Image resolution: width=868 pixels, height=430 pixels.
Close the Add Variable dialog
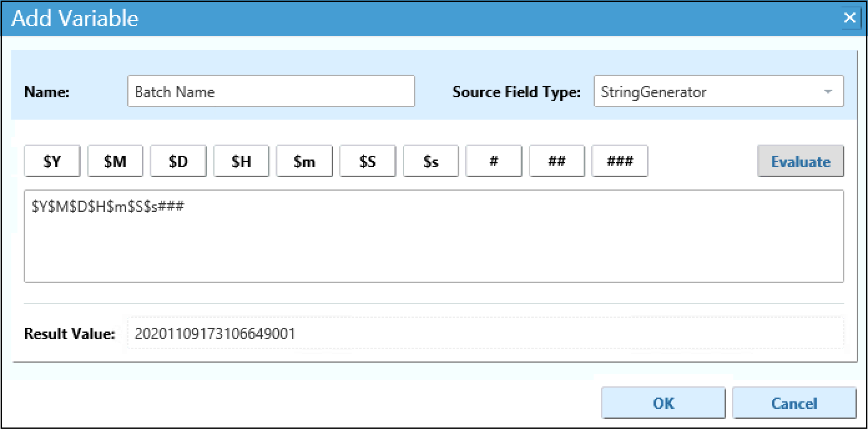[x=849, y=17]
